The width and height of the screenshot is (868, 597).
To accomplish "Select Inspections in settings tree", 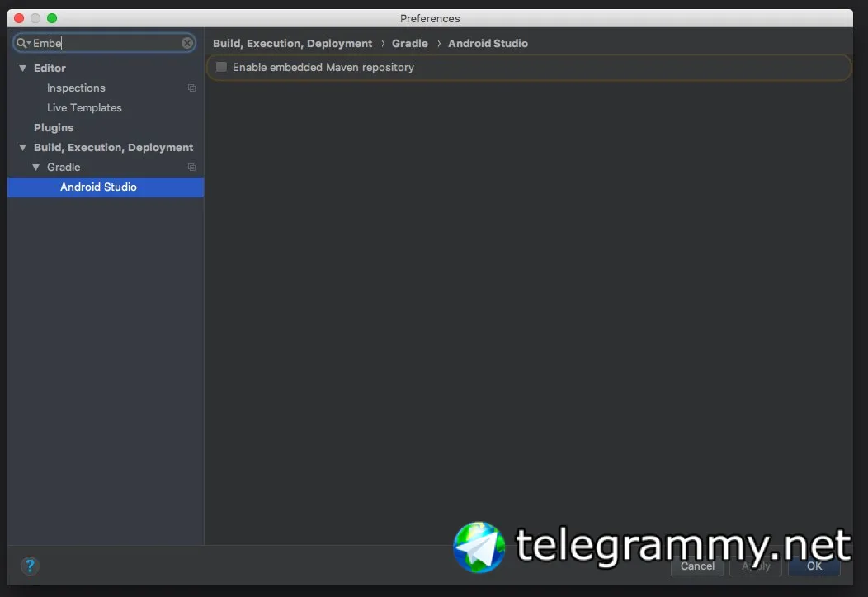I will (76, 88).
